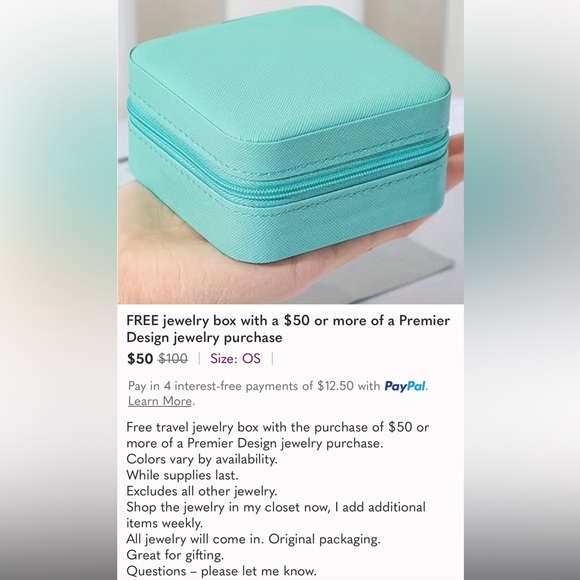Select the "Colors vary by availability." line
580x580 pixels.
click(202, 459)
